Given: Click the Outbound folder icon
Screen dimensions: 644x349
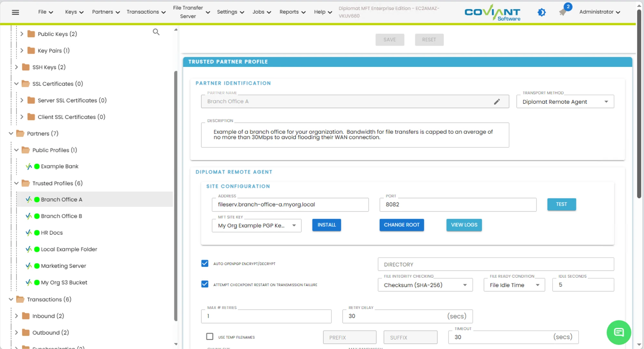Looking at the screenshot, I should 26,333.
